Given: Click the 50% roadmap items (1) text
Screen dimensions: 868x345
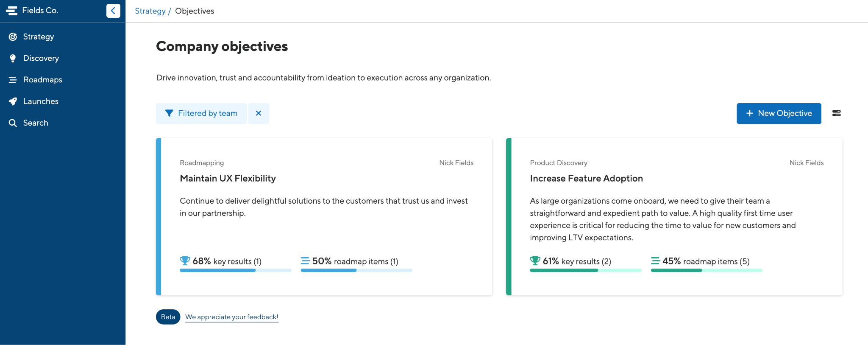Looking at the screenshot, I should [355, 261].
